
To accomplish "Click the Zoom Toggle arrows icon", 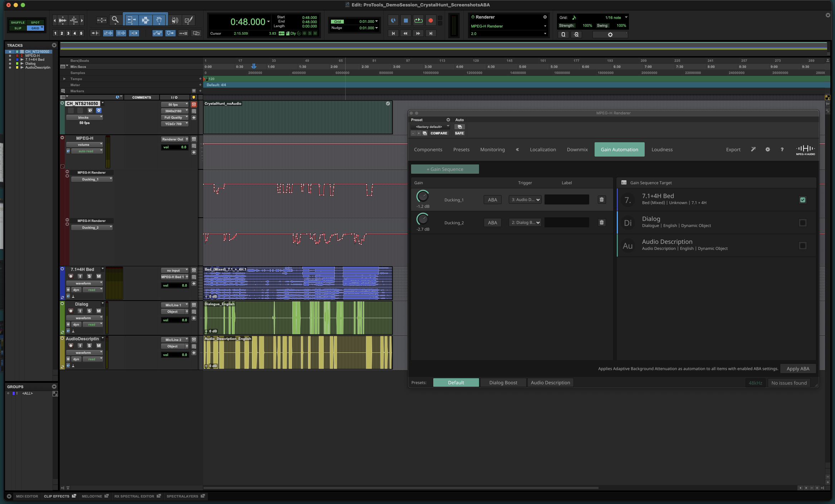I will [x=102, y=20].
